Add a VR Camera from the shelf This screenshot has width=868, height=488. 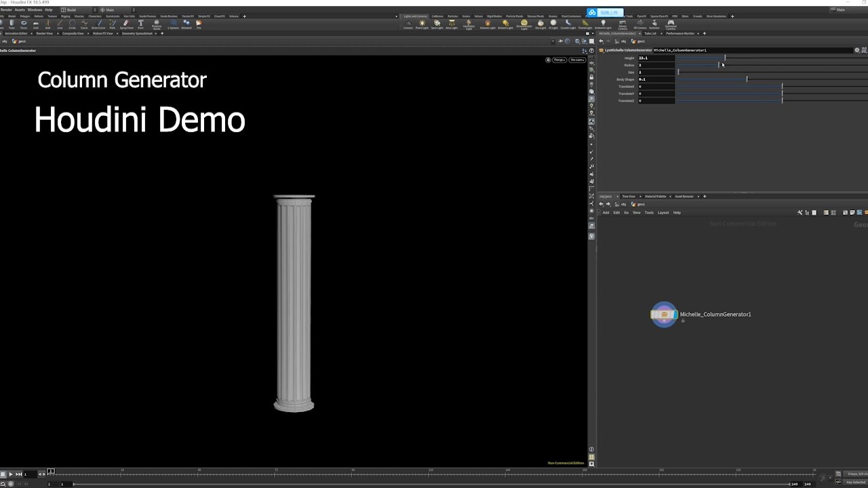point(640,24)
